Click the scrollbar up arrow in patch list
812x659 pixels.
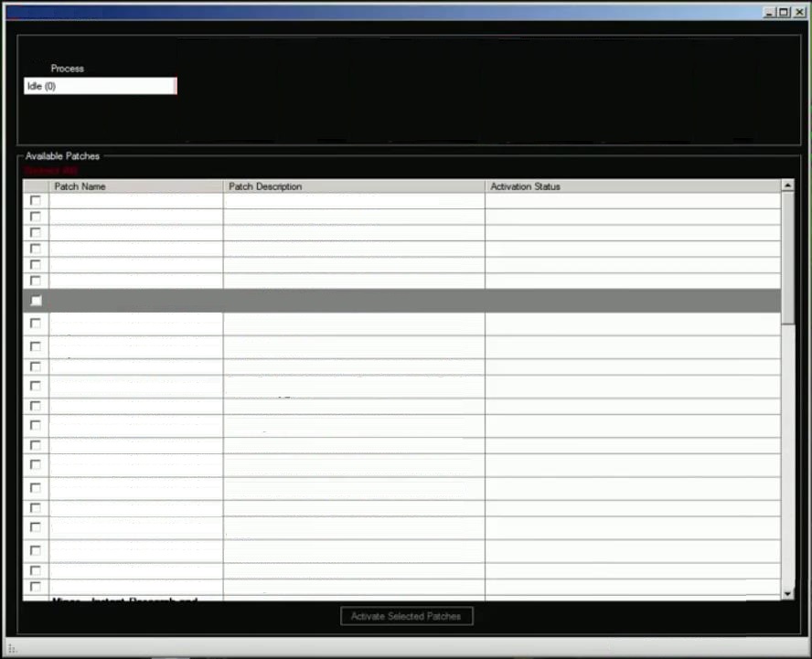pyautogui.click(x=787, y=186)
